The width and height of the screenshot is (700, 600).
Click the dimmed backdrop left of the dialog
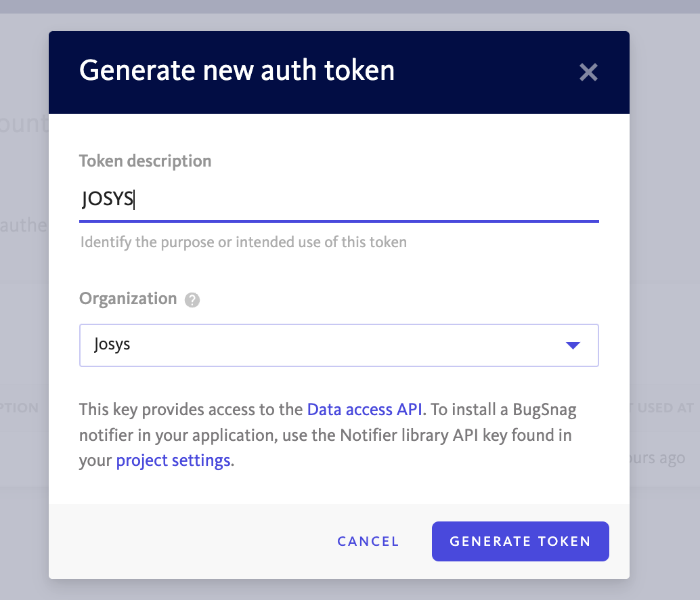(x=24, y=305)
